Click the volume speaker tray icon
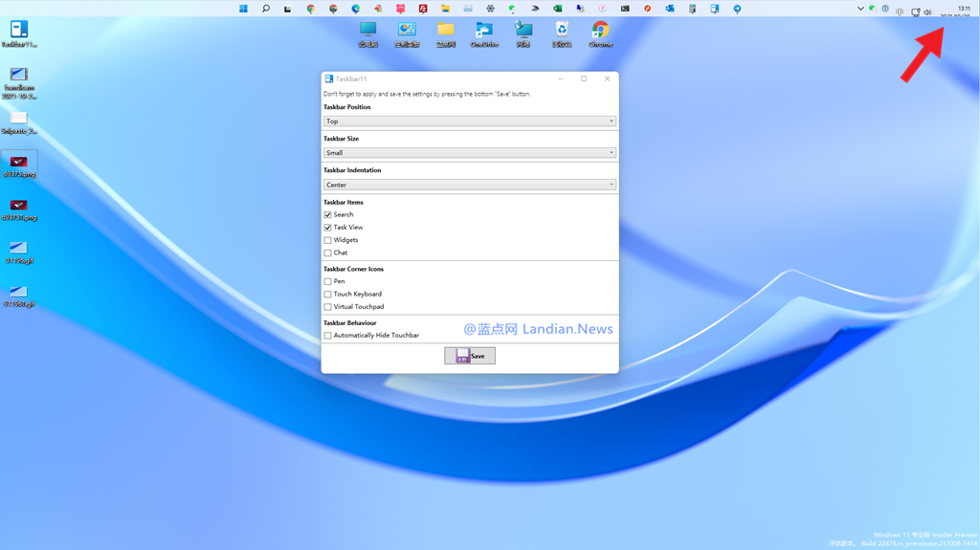Image resolution: width=980 pixels, height=550 pixels. (x=927, y=11)
